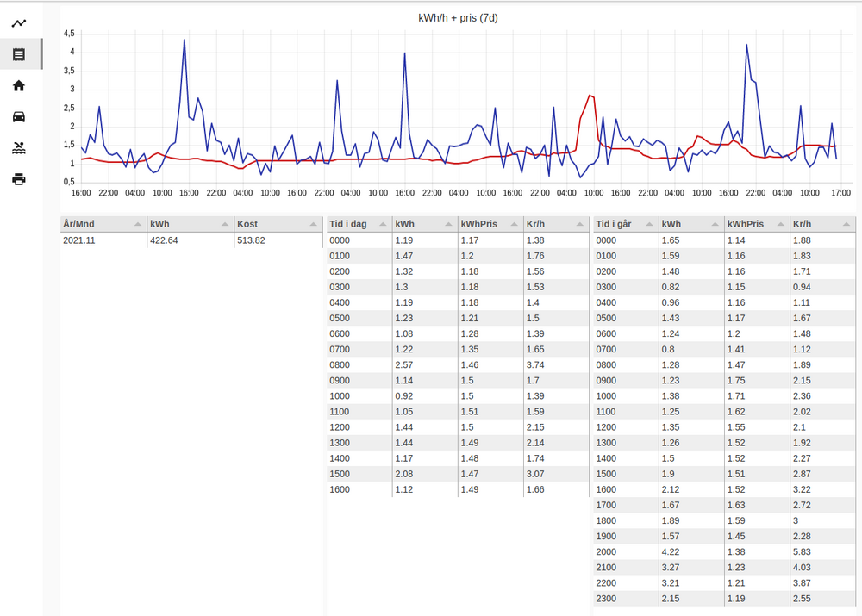Open the car icon section
The image size is (862, 616).
[x=18, y=117]
